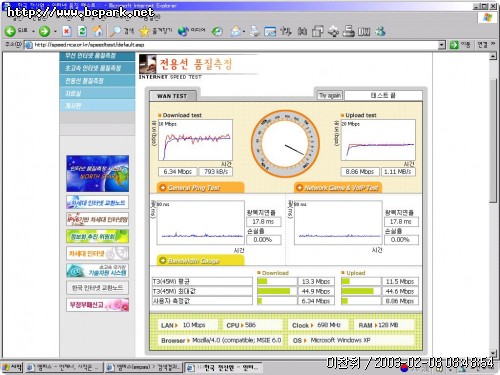This screenshot has height=375, width=500.
Task: Open dropdown arrow beside Forward button
Action: 55,31
